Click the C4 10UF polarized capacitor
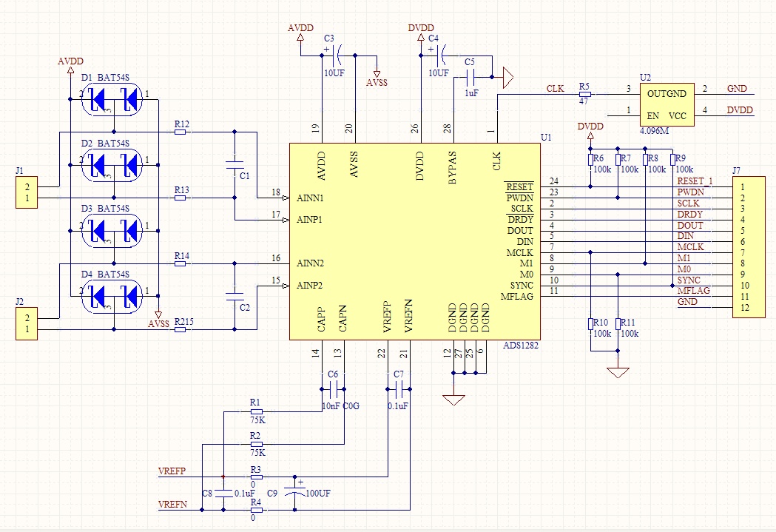The width and height of the screenshot is (776, 532). (442, 55)
